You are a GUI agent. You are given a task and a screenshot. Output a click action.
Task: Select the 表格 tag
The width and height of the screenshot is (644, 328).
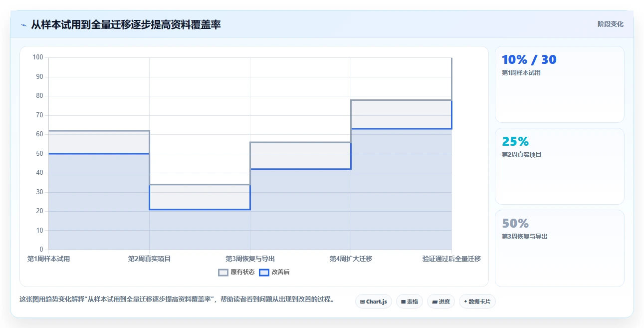pyautogui.click(x=410, y=302)
